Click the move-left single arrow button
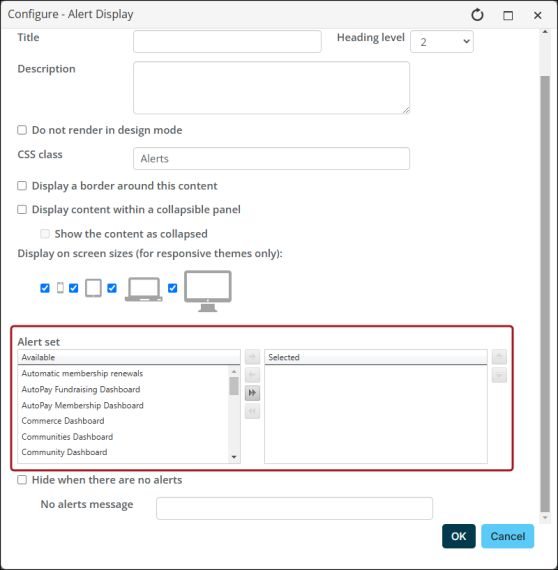This screenshot has height=570, width=558. tap(252, 375)
